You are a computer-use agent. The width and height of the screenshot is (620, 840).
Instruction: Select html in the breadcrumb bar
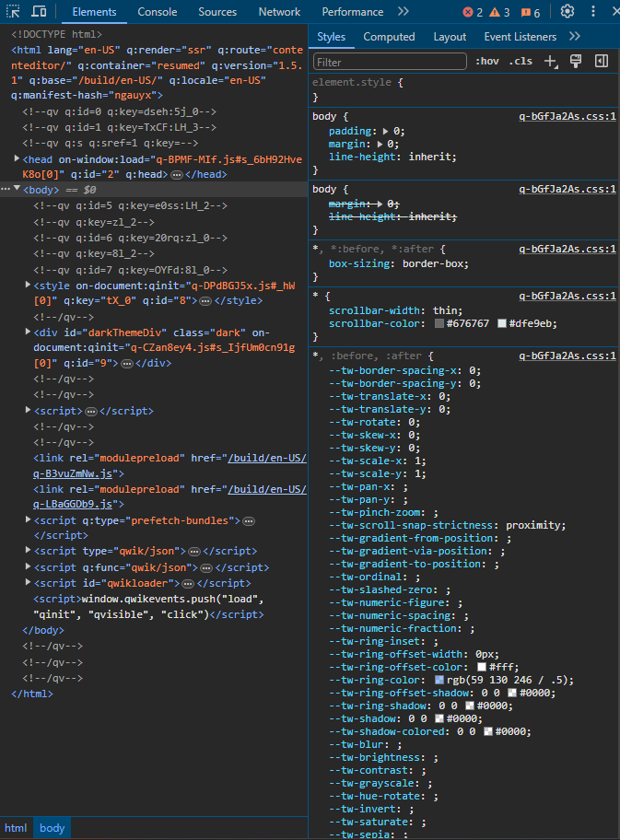(16, 828)
